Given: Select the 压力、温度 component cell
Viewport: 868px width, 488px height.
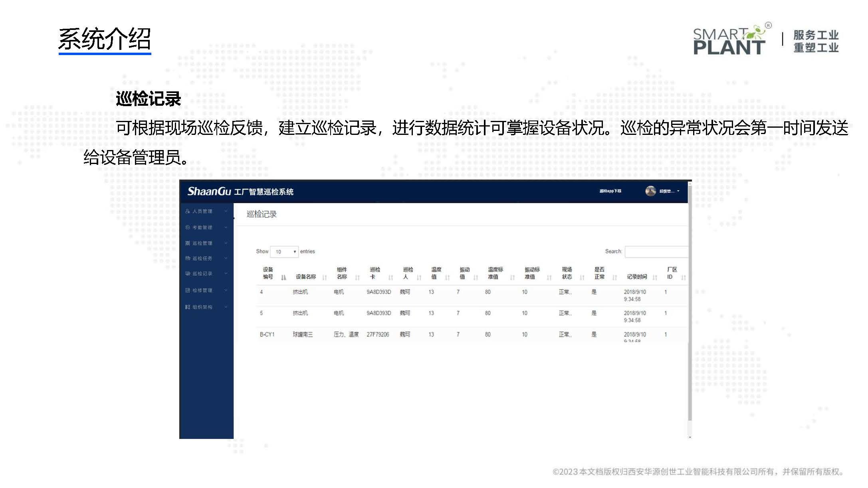Looking at the screenshot, I should click(x=346, y=334).
